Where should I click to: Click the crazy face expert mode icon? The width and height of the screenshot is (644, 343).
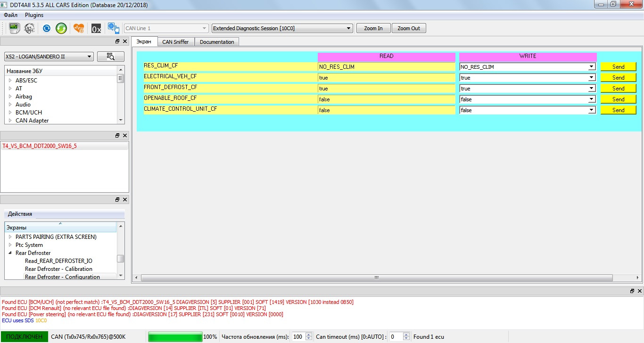pos(29,28)
